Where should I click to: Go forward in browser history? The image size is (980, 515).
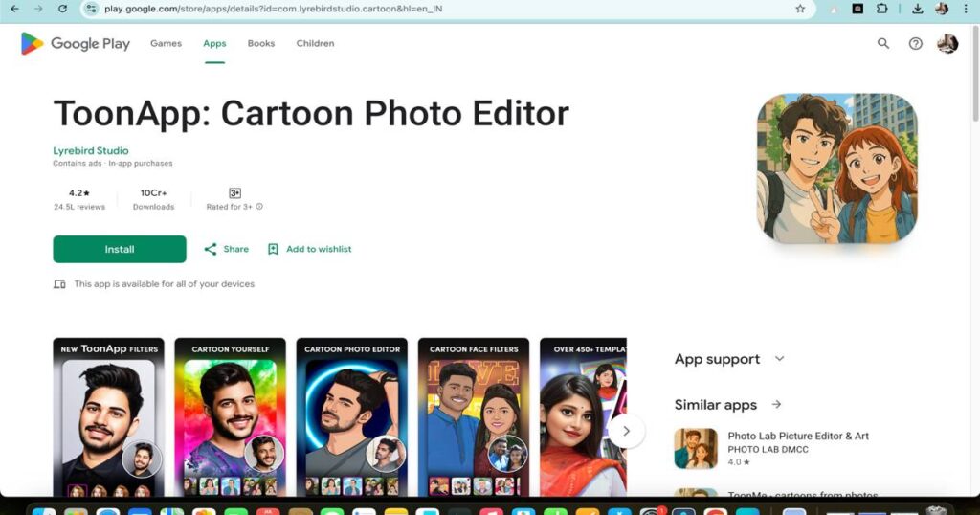(38, 9)
